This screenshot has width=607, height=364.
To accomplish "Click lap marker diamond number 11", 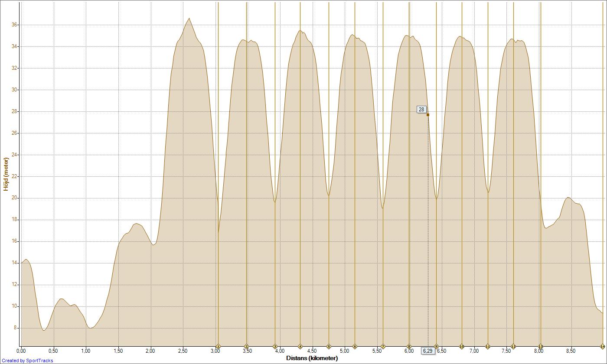I will click(488, 346).
